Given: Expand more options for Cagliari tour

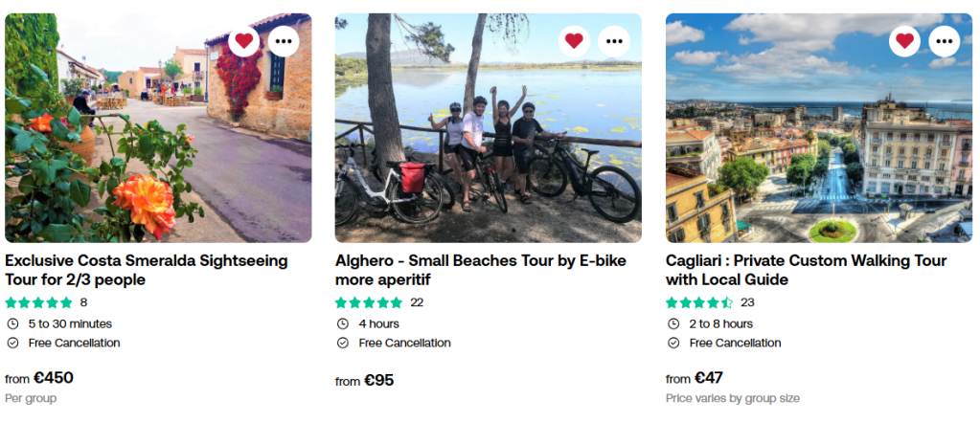Looking at the screenshot, I should [945, 40].
